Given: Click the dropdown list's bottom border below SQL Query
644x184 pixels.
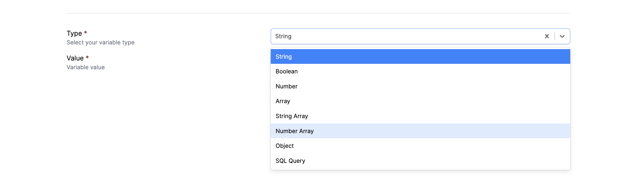Looking at the screenshot, I should tap(420, 170).
